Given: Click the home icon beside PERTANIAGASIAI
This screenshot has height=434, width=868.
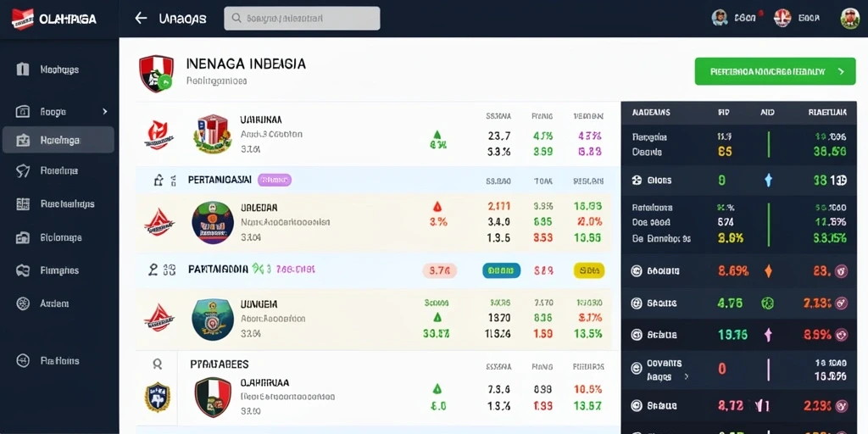Looking at the screenshot, I should pos(159,180).
